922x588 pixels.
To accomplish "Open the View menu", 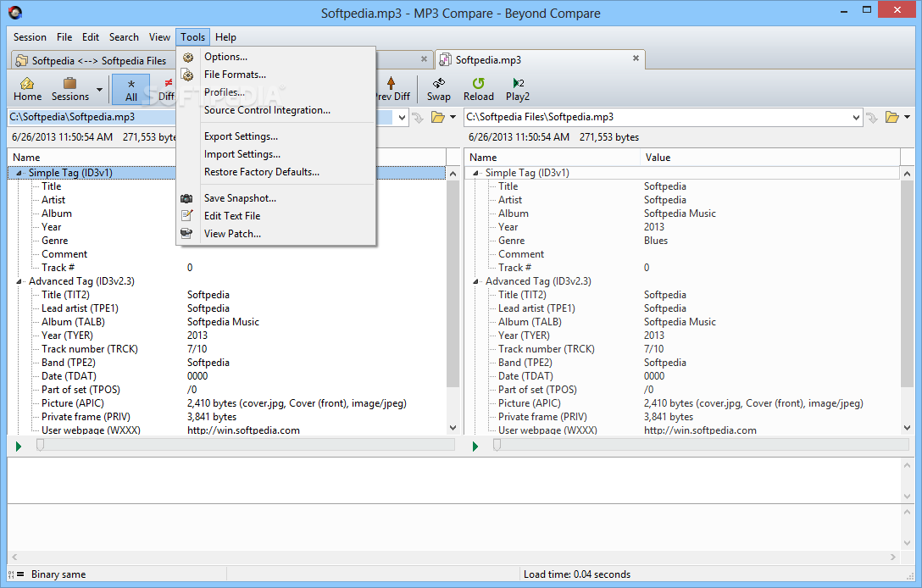I will [159, 37].
